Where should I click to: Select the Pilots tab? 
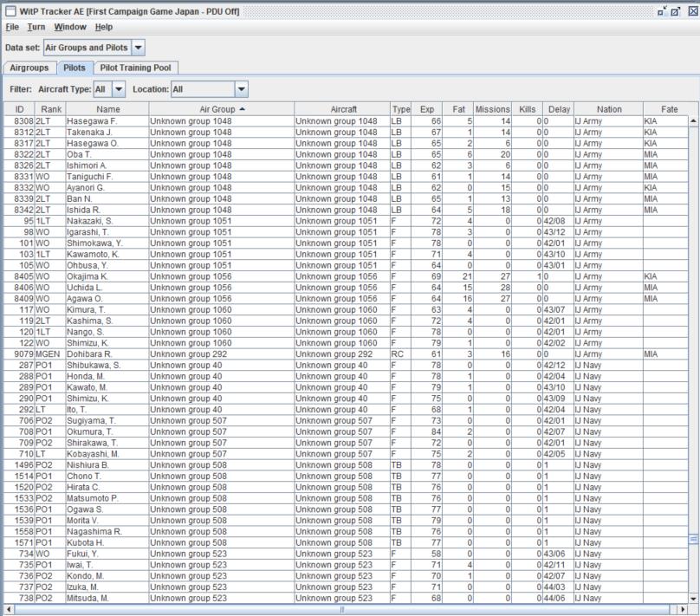[75, 68]
